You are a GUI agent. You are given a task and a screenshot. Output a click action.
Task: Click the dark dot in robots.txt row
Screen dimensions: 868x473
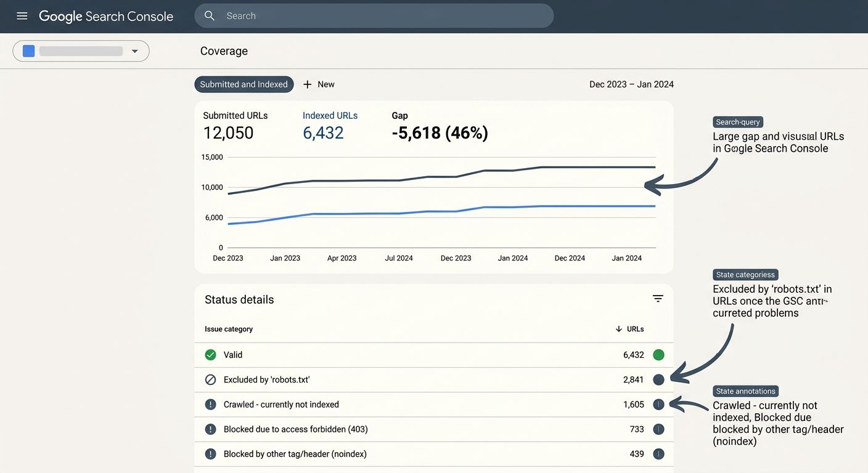tap(658, 379)
